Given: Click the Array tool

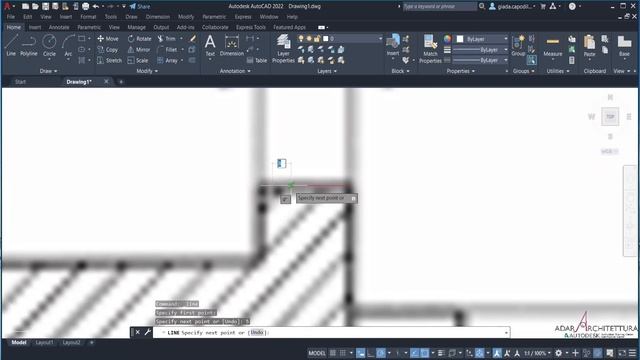Looking at the screenshot, I should 167,60.
